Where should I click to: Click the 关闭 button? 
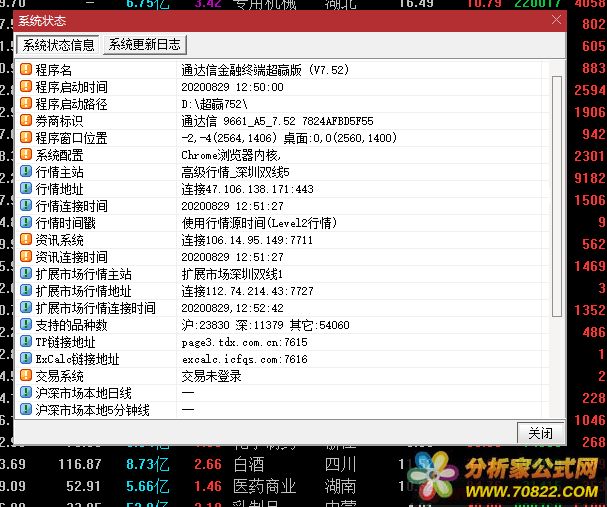[540, 433]
